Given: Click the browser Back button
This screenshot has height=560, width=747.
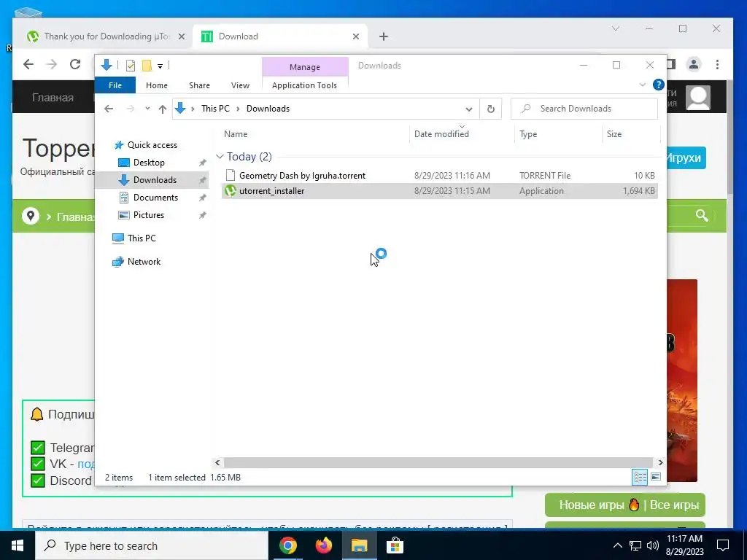Looking at the screenshot, I should pyautogui.click(x=28, y=64).
